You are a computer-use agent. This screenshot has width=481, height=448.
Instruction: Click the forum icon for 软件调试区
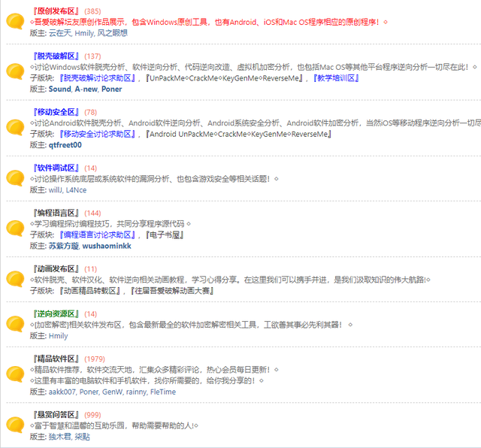click(x=16, y=178)
